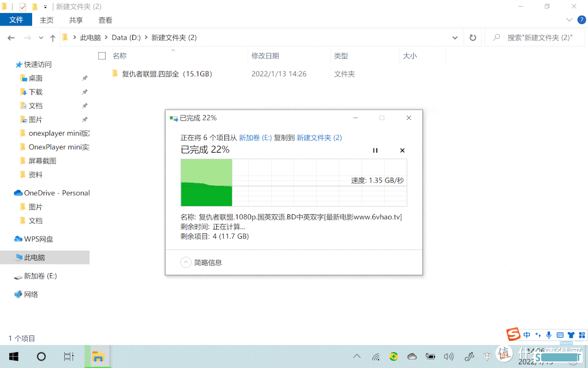Click the Sogou microphone voice input

click(x=549, y=335)
